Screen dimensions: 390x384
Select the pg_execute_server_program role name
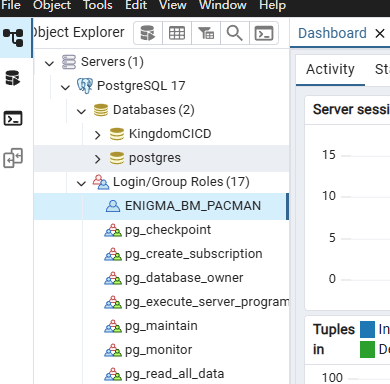pyautogui.click(x=207, y=302)
